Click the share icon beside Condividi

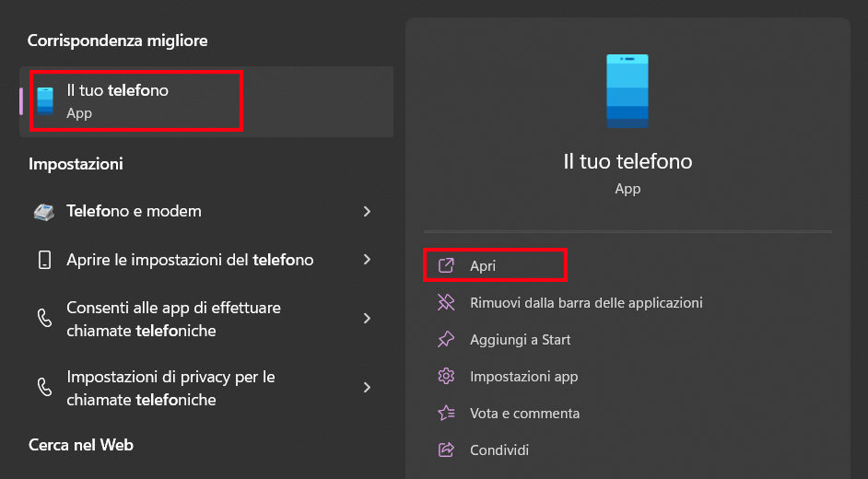[446, 450]
